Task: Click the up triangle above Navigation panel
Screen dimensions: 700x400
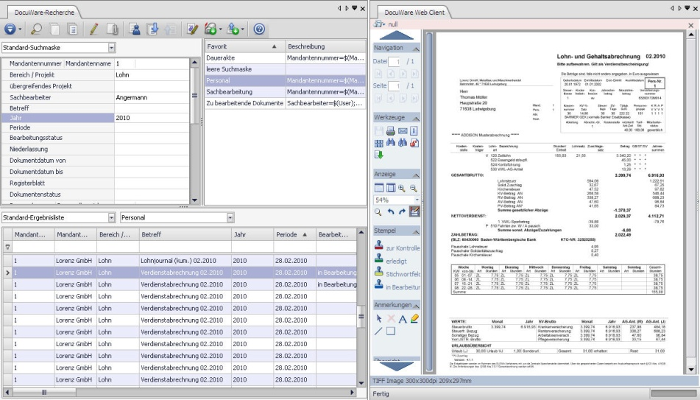Action: 396,35
